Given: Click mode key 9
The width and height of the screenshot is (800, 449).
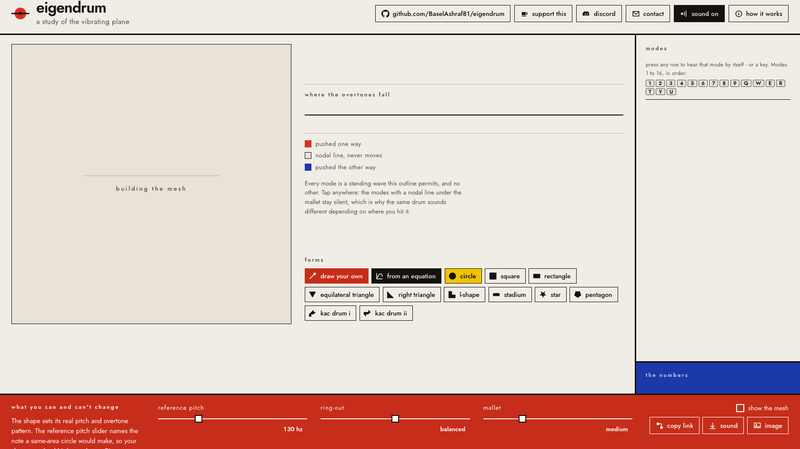Looking at the screenshot, I should point(735,83).
